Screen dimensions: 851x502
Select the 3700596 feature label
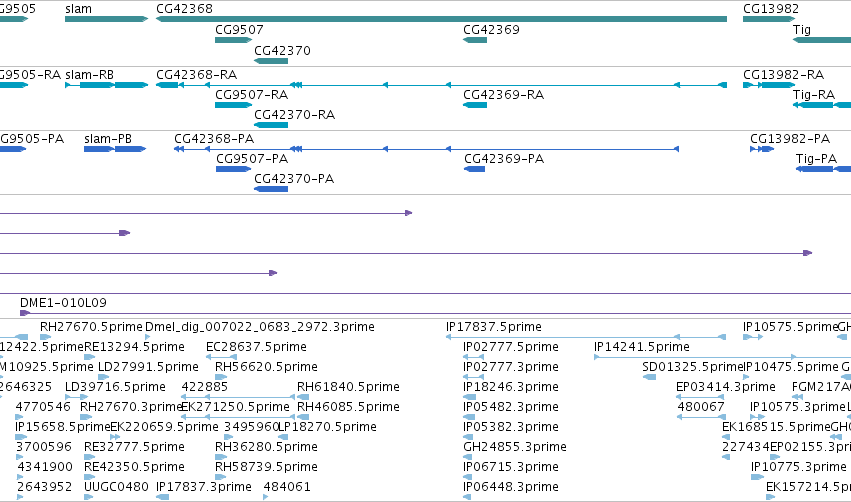pos(44,447)
